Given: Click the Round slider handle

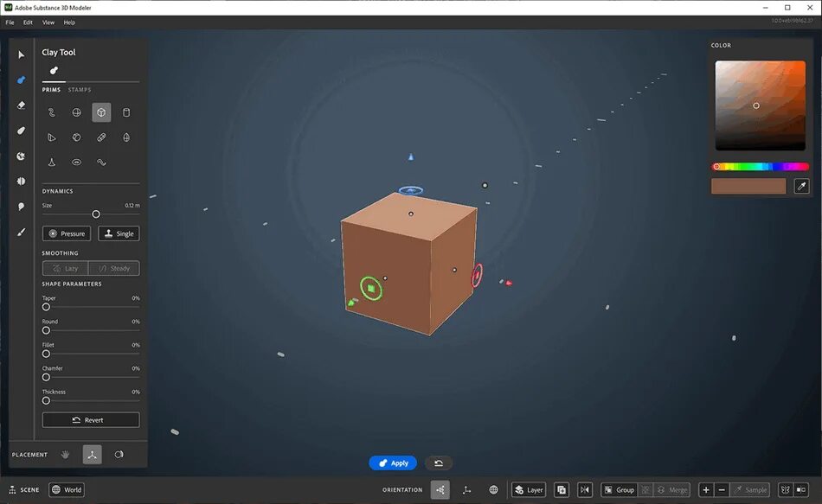Looking at the screenshot, I should 46,330.
